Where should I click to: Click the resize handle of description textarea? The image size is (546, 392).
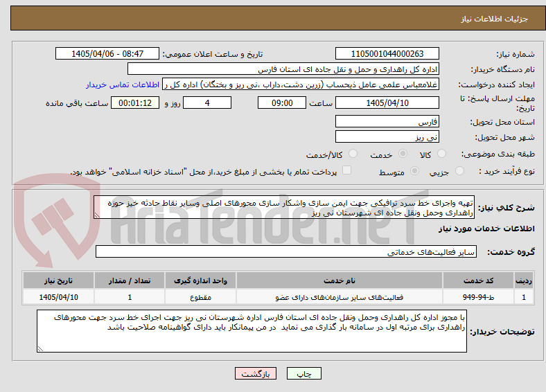[x=97, y=215]
